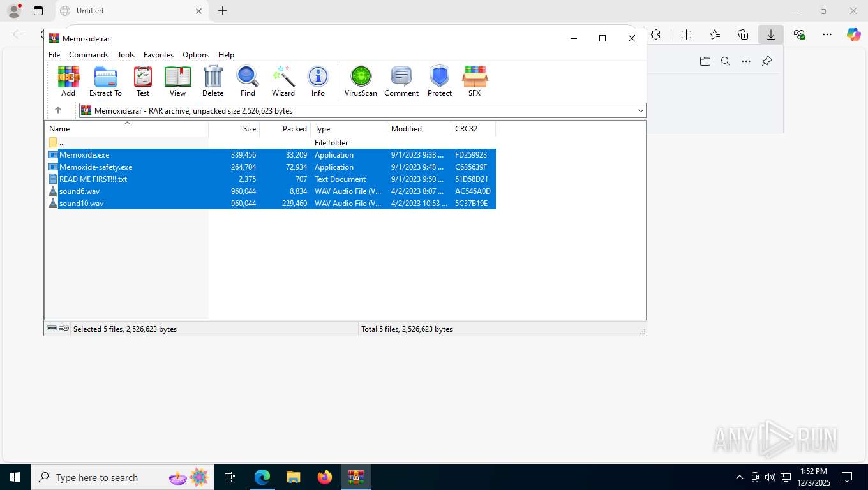Open downloads panel more options

pyautogui.click(x=746, y=61)
